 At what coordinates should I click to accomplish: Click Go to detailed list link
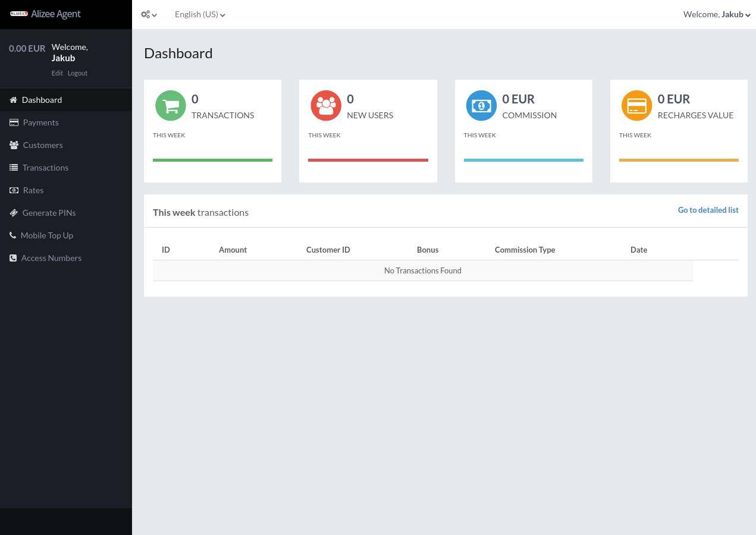tap(708, 210)
